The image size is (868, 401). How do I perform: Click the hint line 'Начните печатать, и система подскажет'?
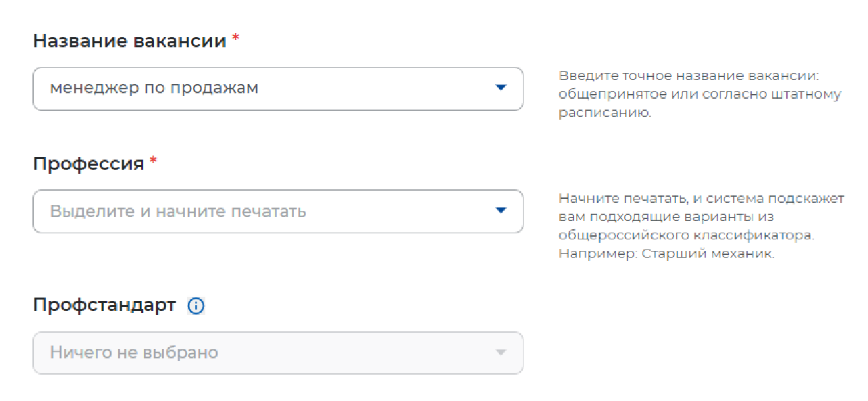tap(701, 199)
